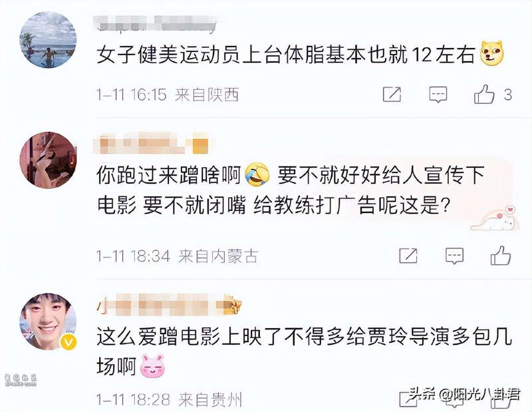
Task: Open the first commenter's seaside avatar
Action: coord(48,40)
